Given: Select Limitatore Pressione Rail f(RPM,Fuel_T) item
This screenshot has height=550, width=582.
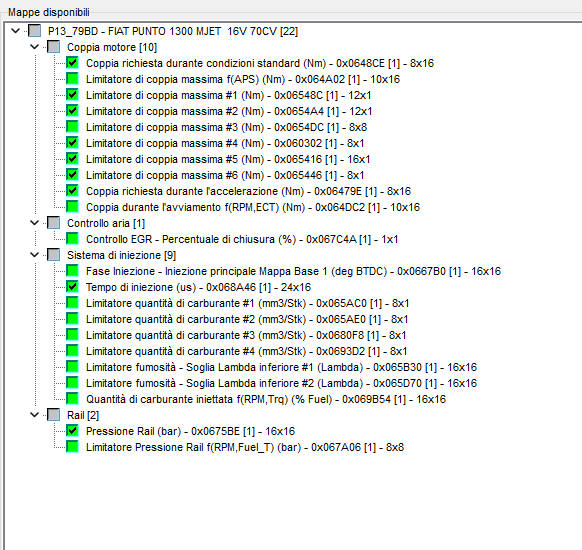Looking at the screenshot, I should point(245,447).
